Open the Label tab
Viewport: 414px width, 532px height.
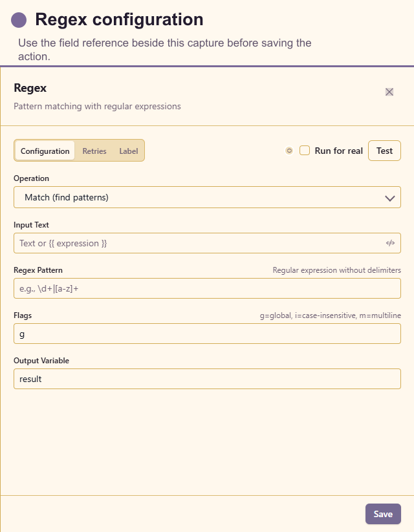128,151
